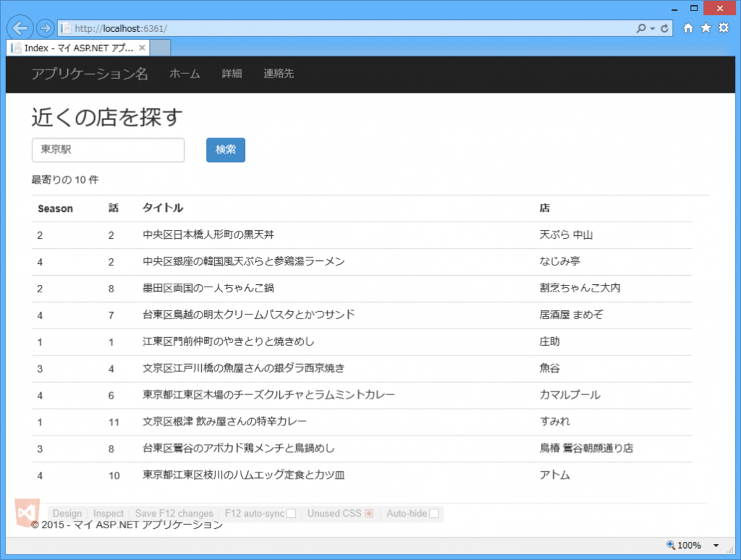The image size is (741, 560).
Task: Click the 東京駅 search text field
Action: coord(108,150)
